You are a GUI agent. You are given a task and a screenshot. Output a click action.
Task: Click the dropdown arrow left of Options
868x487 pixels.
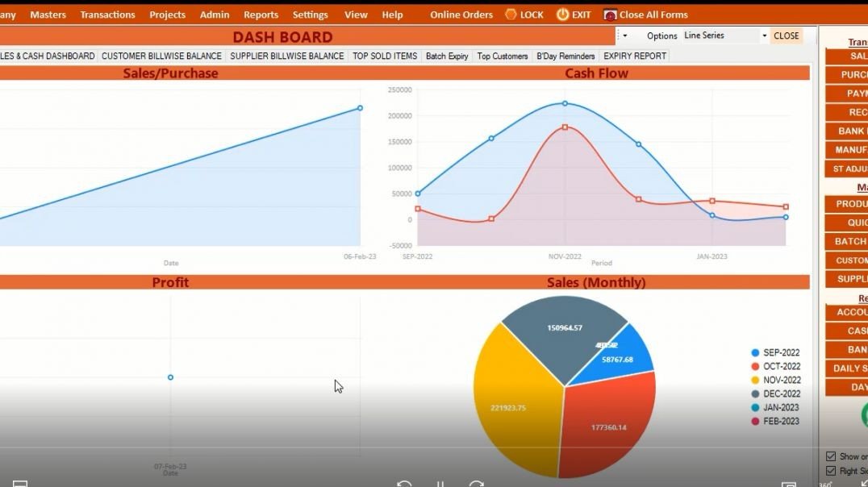625,35
